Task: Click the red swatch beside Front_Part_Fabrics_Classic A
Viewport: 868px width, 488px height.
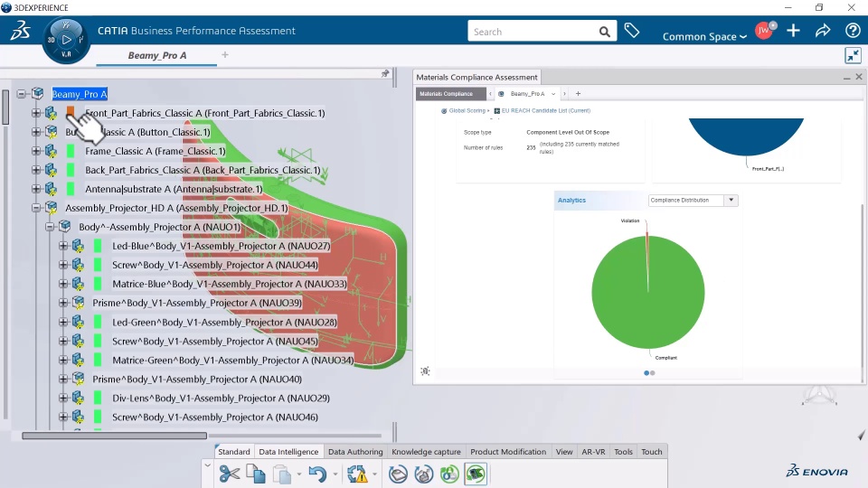Action: 71,112
